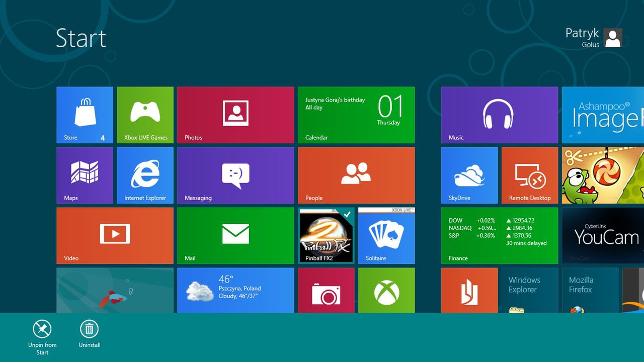Launch the Remote Desktop tile

tap(530, 175)
